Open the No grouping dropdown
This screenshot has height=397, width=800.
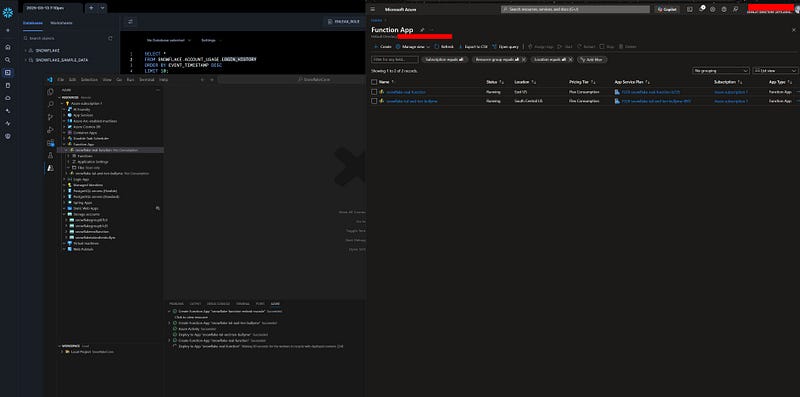point(720,71)
